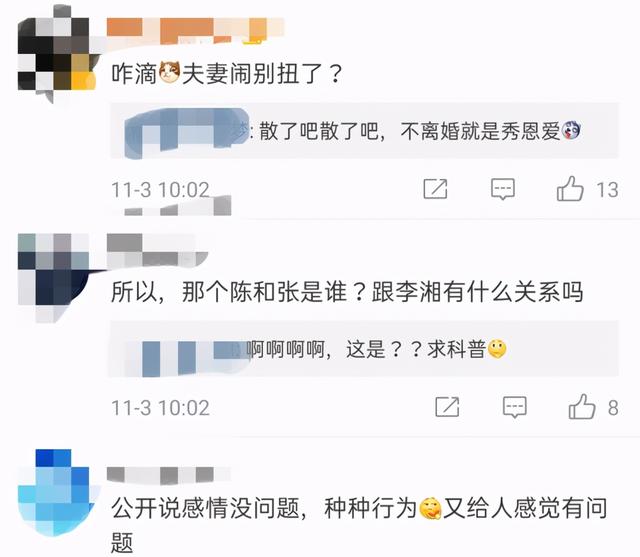Open third commenter's blurred username

[x=168, y=475]
